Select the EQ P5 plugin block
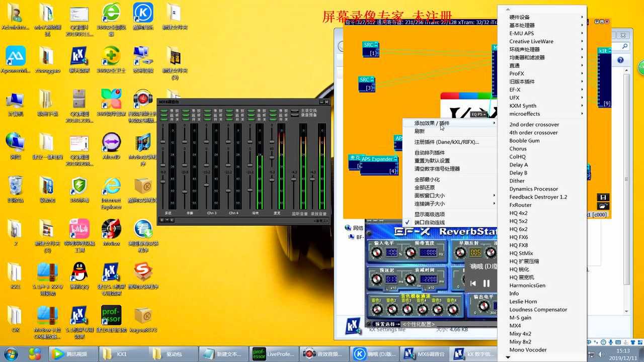The width and height of the screenshot is (644, 362). pos(479,114)
